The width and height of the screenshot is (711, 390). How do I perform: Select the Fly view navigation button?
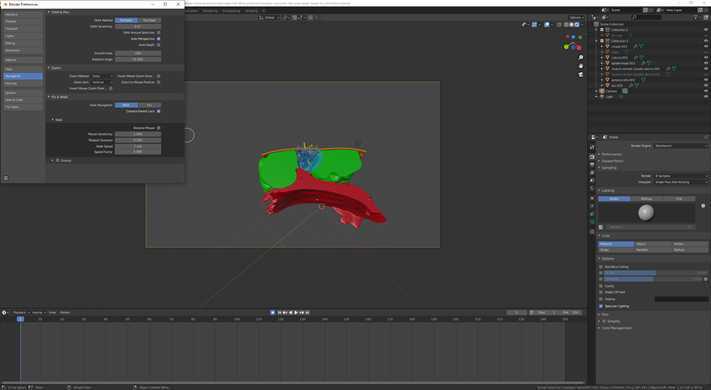[x=150, y=105]
